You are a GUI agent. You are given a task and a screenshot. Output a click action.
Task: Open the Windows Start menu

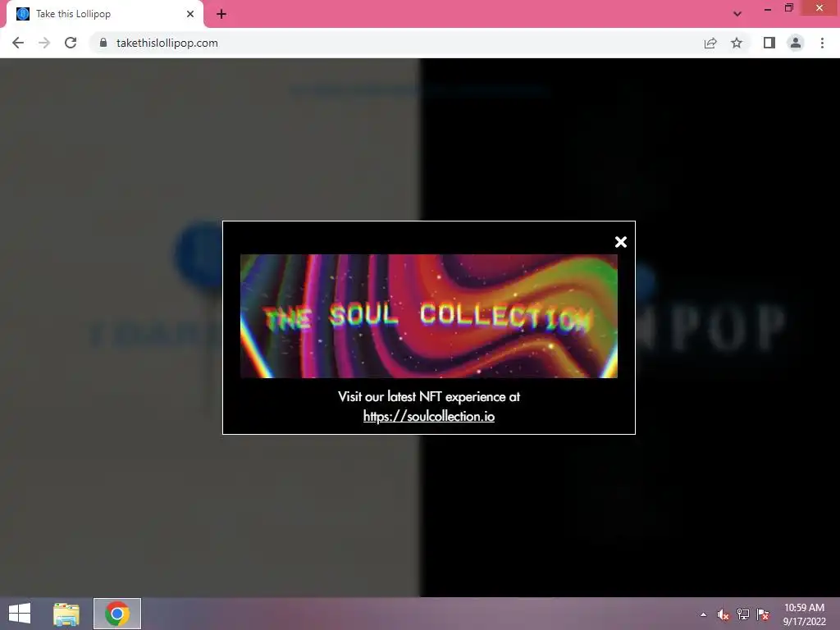pos(20,614)
